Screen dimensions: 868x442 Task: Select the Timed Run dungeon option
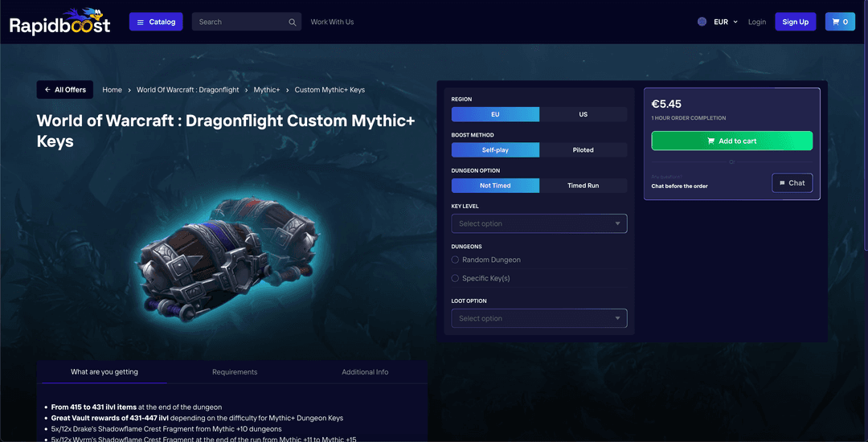(583, 186)
